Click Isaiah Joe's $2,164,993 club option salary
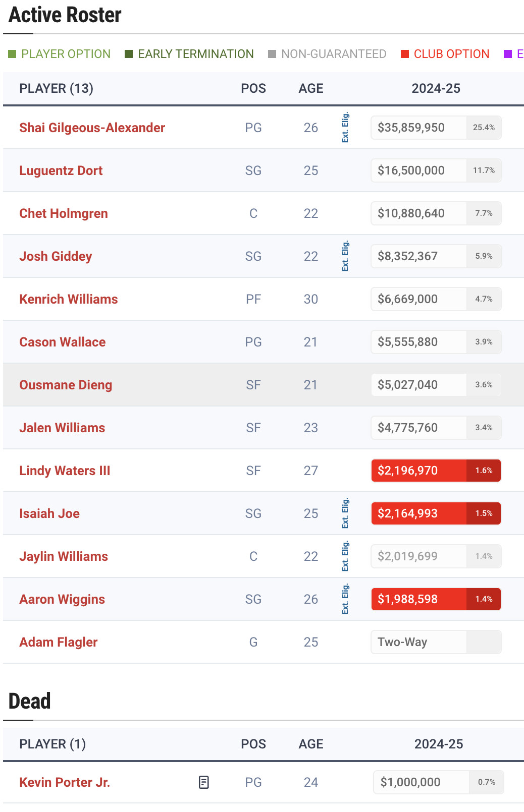This screenshot has width=524, height=812. (419, 513)
